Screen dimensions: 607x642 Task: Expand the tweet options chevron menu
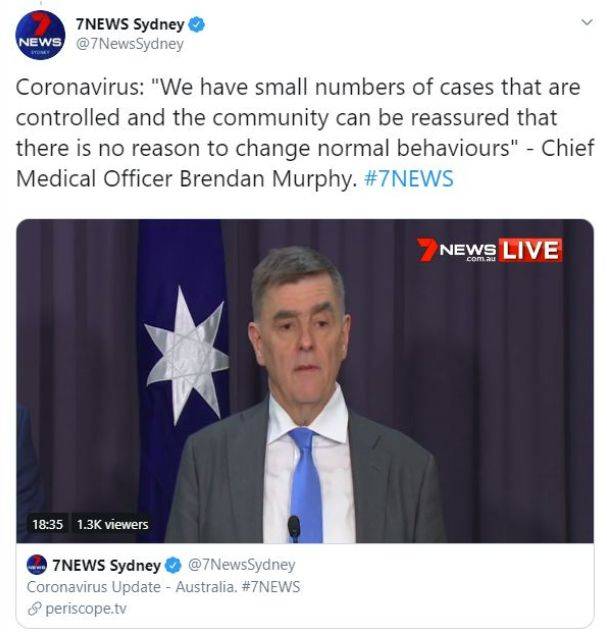point(587,22)
